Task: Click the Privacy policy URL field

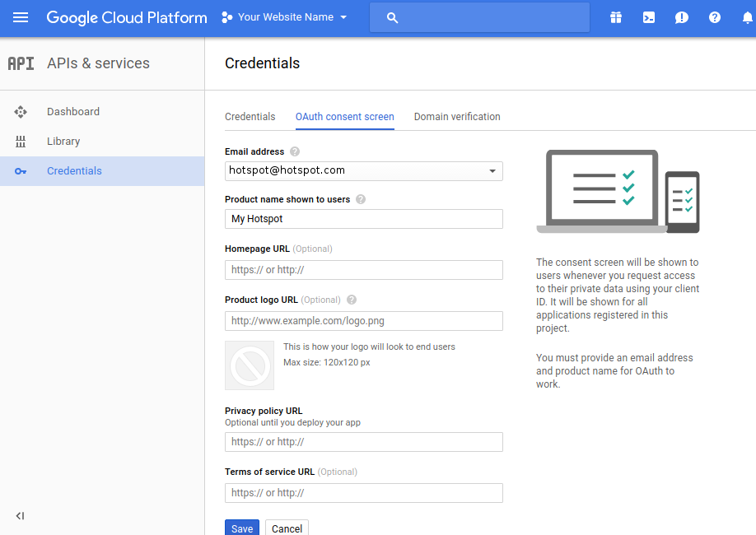Action: (363, 442)
